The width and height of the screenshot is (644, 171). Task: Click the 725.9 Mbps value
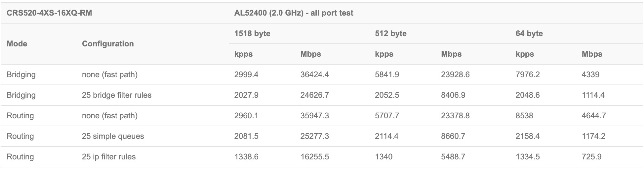[x=591, y=157]
